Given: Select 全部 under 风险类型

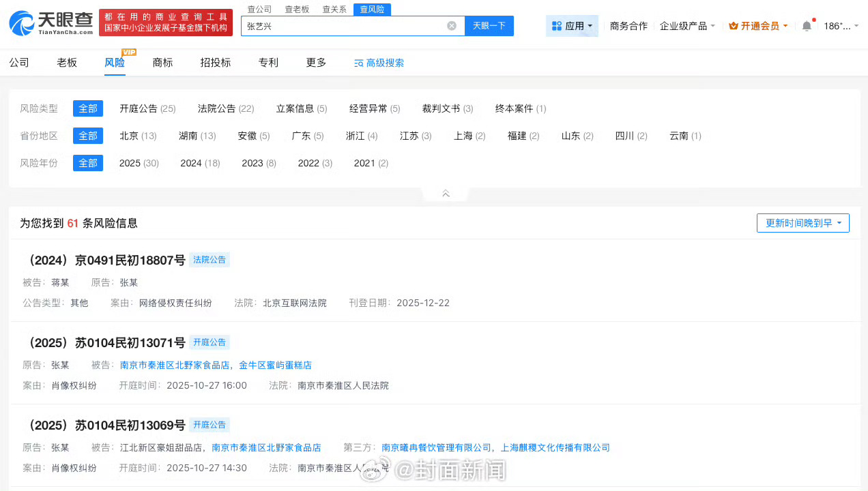Looking at the screenshot, I should [x=87, y=108].
